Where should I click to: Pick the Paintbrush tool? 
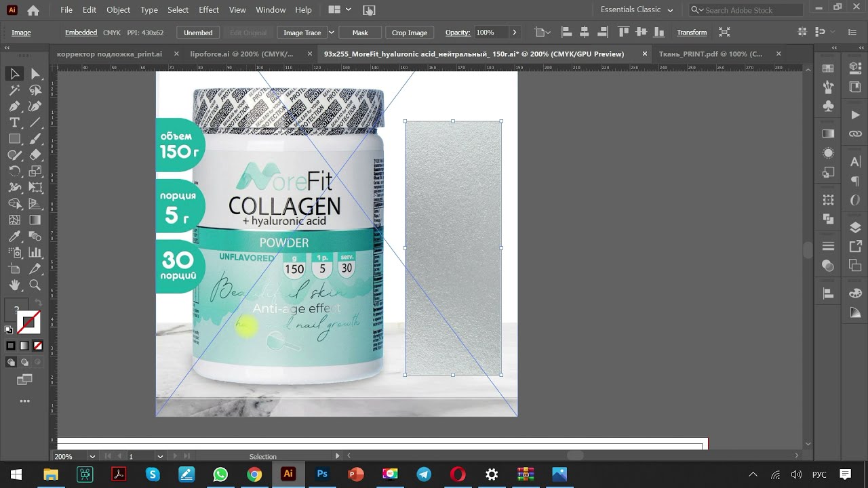tap(35, 138)
